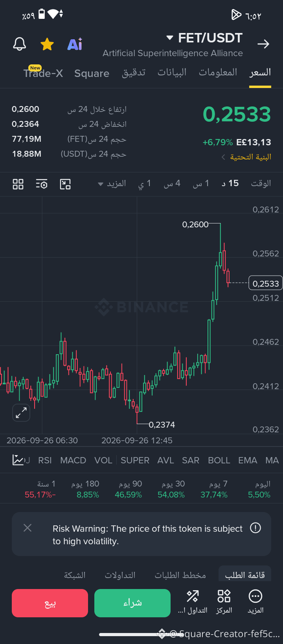Open the AI assistant icon
Image resolution: width=283 pixels, height=644 pixels.
coord(75,44)
